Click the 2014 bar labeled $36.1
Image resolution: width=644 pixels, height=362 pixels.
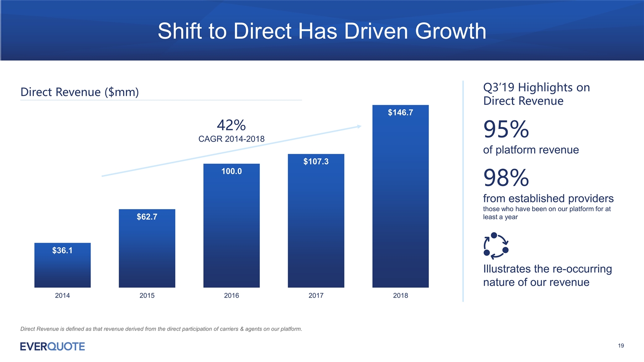click(x=62, y=265)
